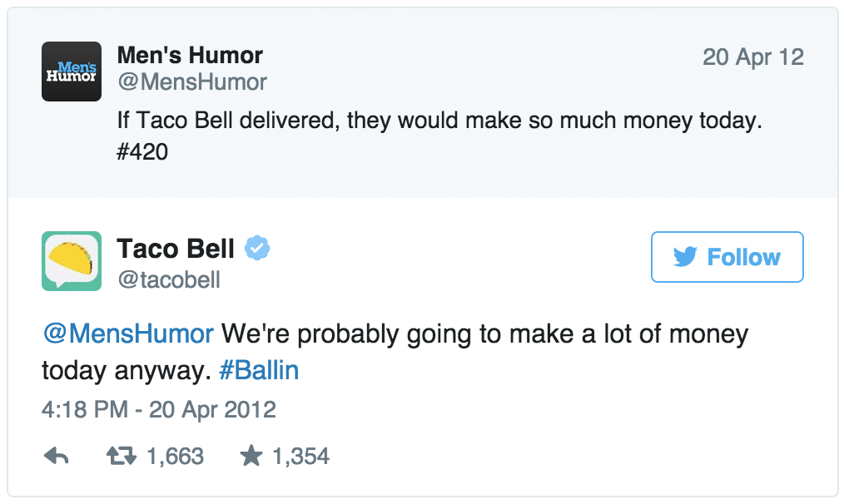Screen dimensions: 844x504
Task: Click the Taco Bell verified badge
Action: [257, 248]
